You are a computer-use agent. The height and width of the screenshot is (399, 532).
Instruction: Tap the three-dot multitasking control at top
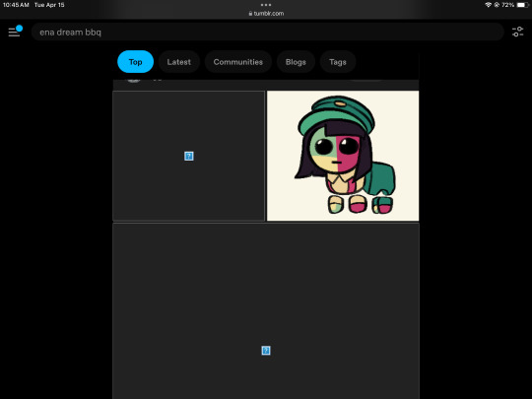click(266, 5)
